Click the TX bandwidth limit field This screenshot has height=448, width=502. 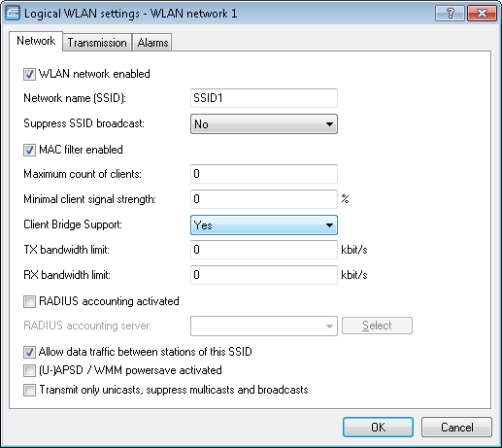click(264, 250)
